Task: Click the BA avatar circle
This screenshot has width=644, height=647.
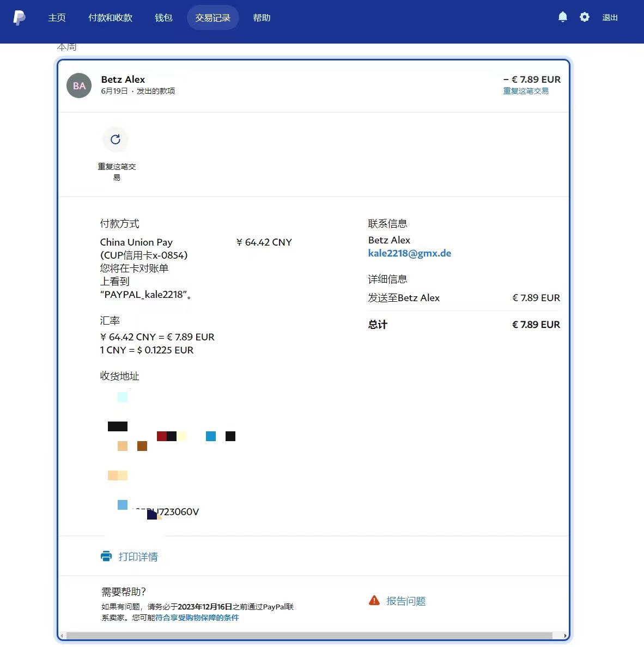Action: (x=79, y=86)
